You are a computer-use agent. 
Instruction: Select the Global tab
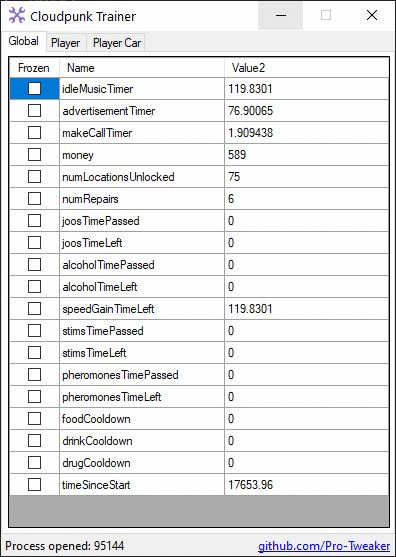pyautogui.click(x=23, y=42)
